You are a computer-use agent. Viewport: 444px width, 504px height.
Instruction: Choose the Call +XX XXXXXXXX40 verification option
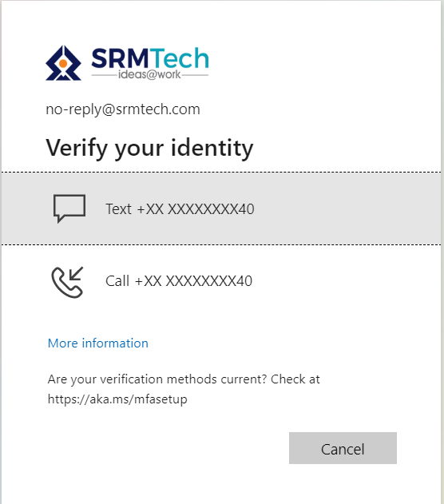[x=221, y=281]
